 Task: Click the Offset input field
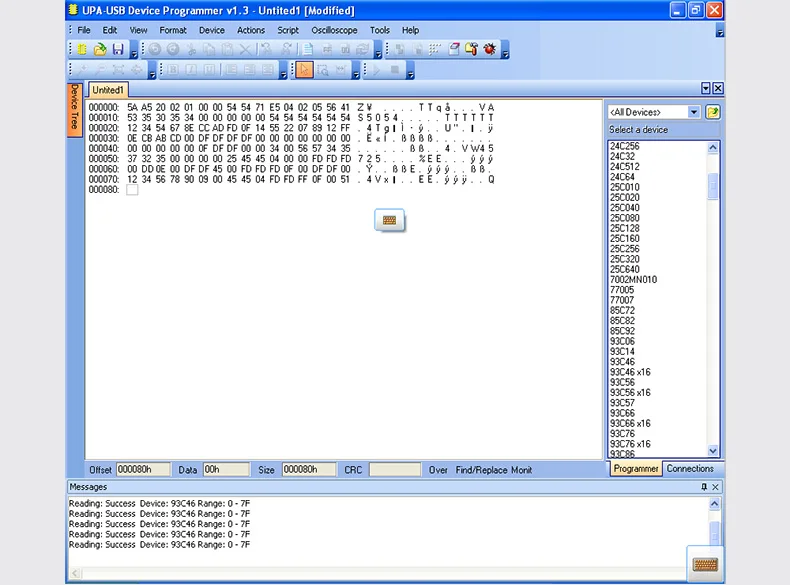(x=143, y=469)
